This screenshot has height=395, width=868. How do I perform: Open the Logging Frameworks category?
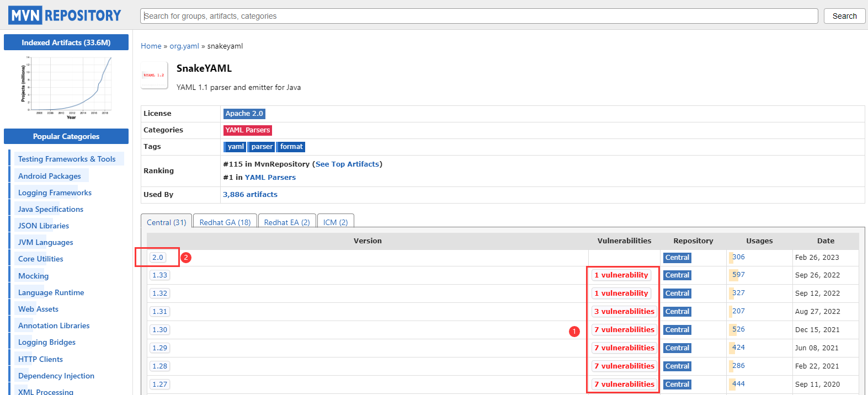[55, 193]
